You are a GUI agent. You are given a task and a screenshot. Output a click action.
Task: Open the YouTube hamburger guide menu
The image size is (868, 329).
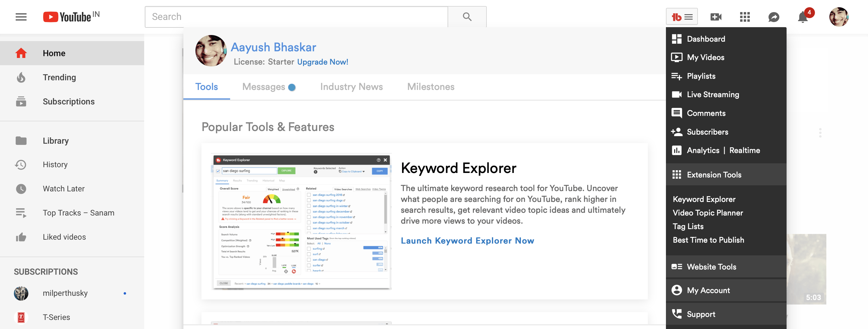[21, 17]
